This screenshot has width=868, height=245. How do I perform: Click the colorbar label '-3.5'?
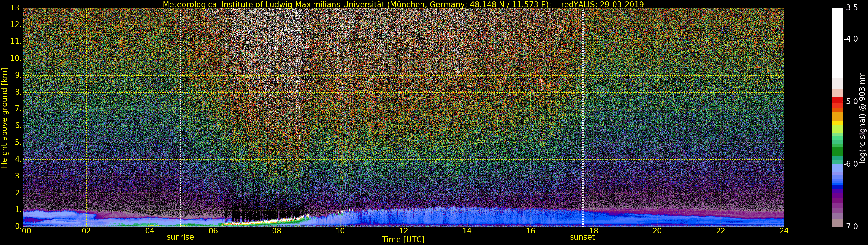click(850, 8)
